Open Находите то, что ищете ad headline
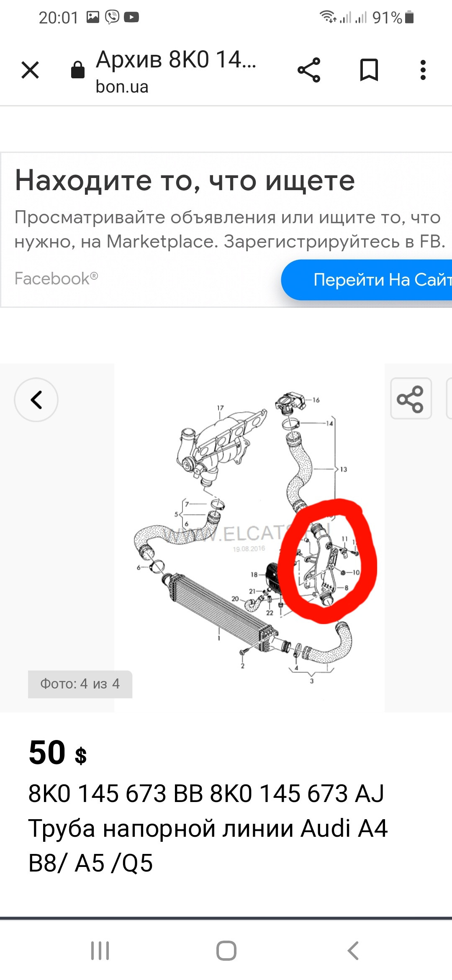The image size is (452, 980). (185, 181)
